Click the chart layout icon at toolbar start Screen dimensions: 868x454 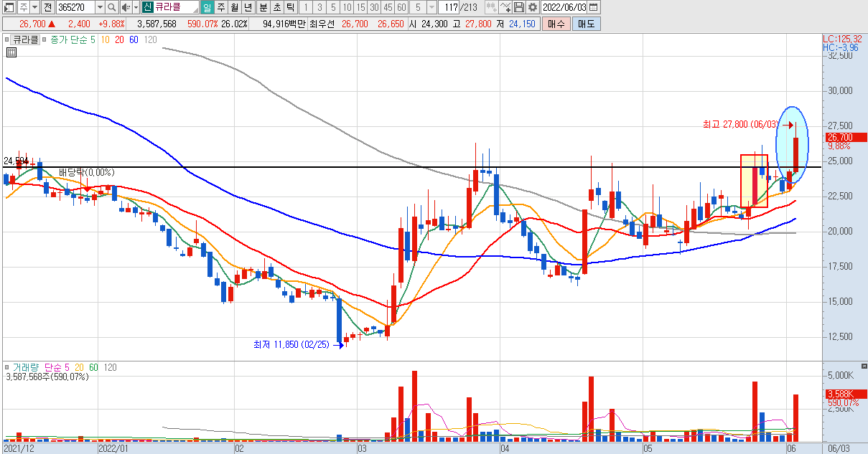pos(9,7)
